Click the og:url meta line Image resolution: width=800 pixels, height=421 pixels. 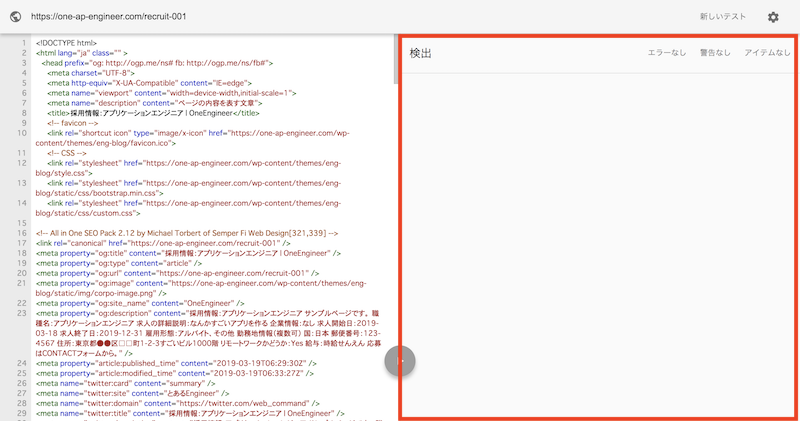pyautogui.click(x=178, y=273)
